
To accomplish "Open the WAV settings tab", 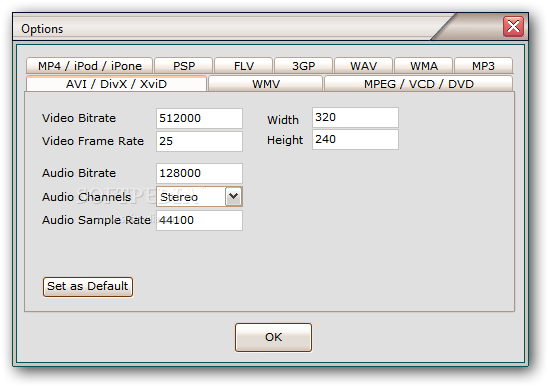I will click(363, 66).
